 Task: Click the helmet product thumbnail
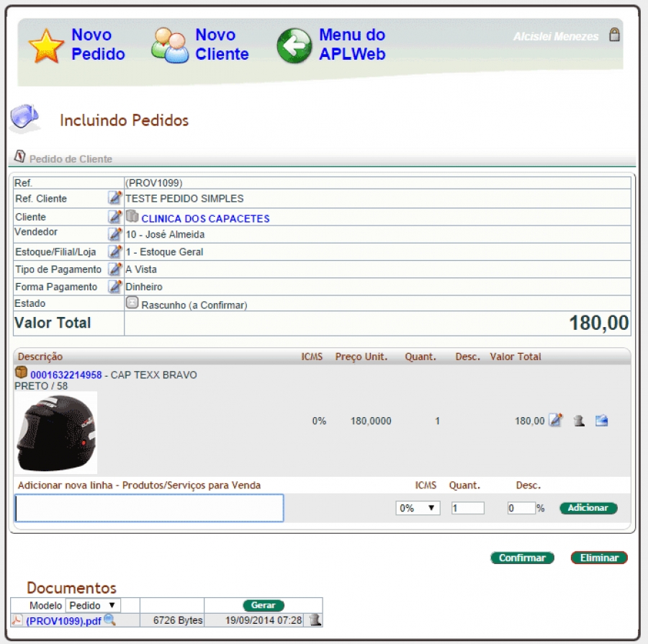click(x=55, y=432)
